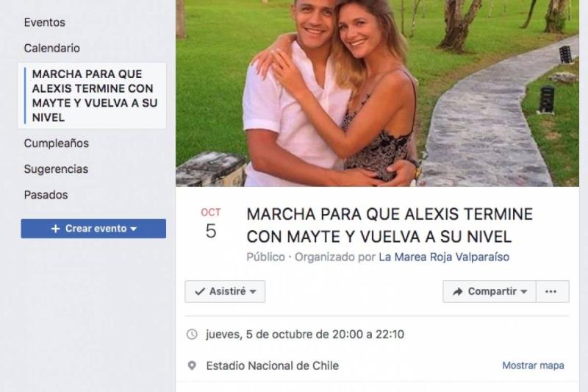Select the MARCHA PARA QUE ALEXIS event in sidebar
The image size is (588, 392).
(92, 96)
